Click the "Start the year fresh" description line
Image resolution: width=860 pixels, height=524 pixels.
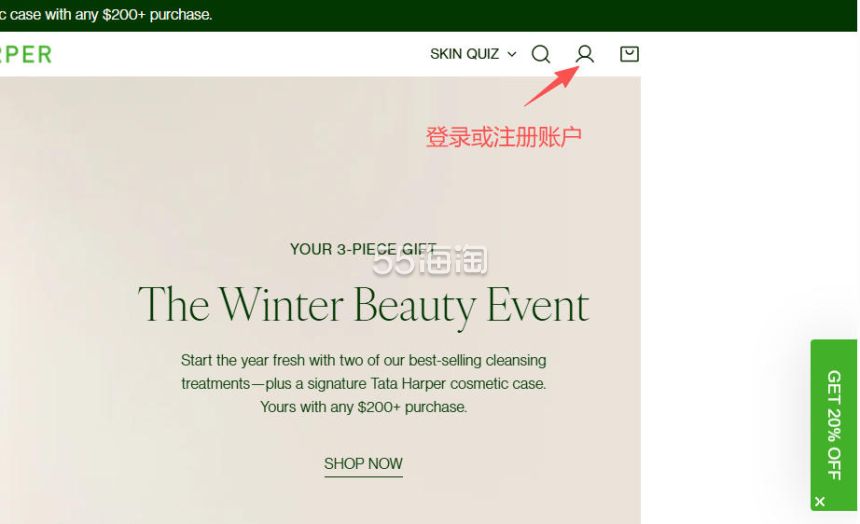(364, 360)
